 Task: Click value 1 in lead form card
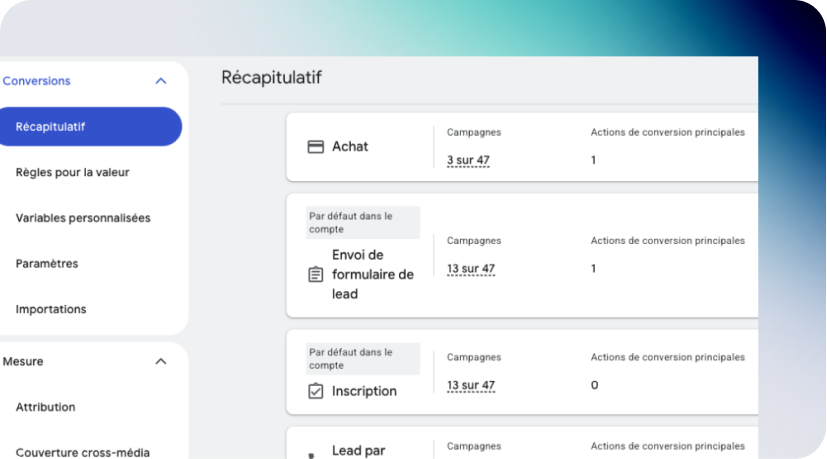(593, 269)
